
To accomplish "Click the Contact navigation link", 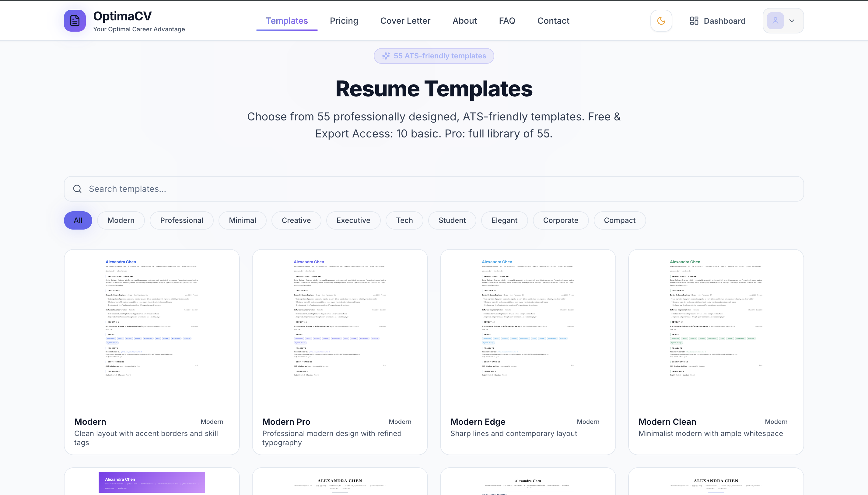I will tap(553, 21).
